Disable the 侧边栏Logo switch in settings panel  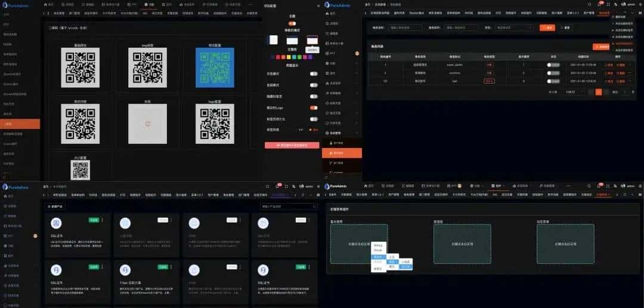click(314, 107)
